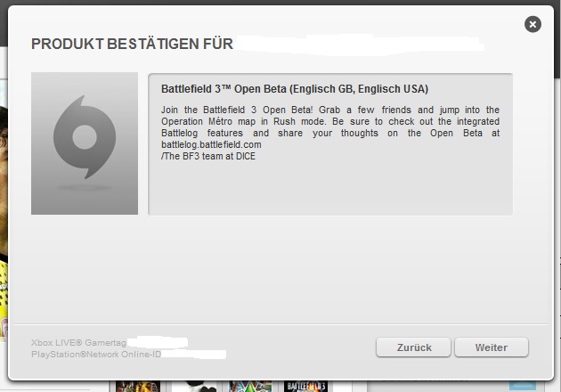Click the Origin logo product image
561x392 pixels.
85,143
